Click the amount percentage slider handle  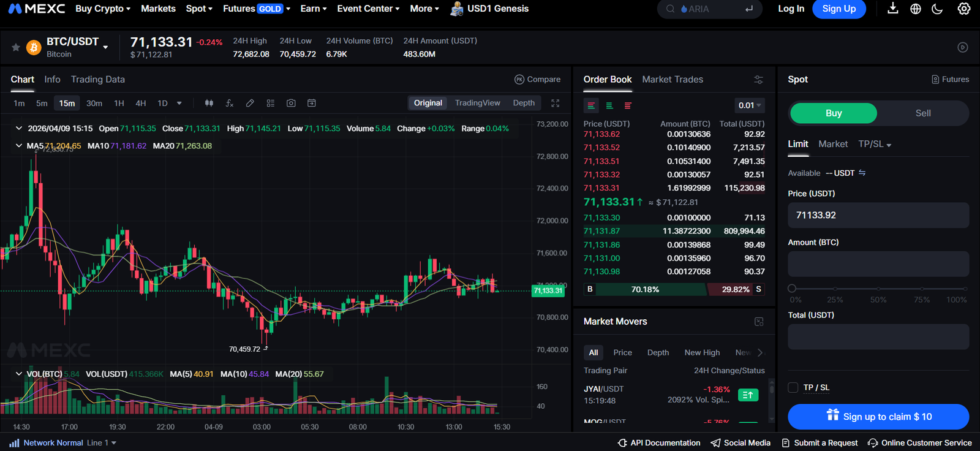pos(792,288)
